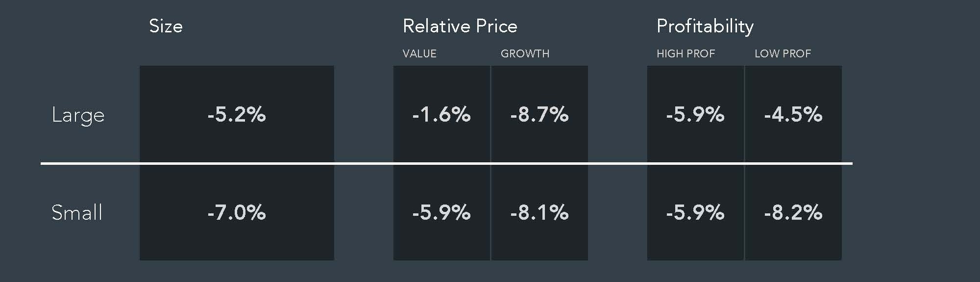Viewport: 980px width, 282px height.
Task: Click the Relative Price heading
Action: [460, 26]
